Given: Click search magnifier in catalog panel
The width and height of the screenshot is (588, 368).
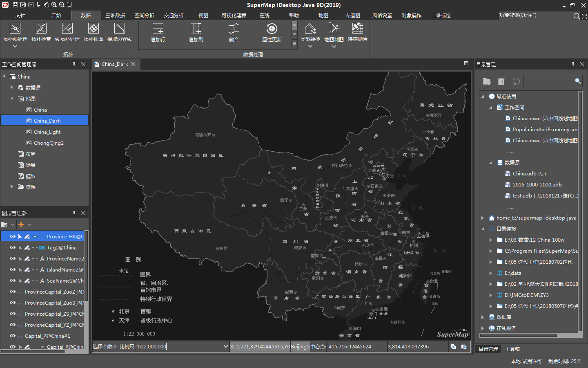Looking at the screenshot, I should [x=578, y=81].
